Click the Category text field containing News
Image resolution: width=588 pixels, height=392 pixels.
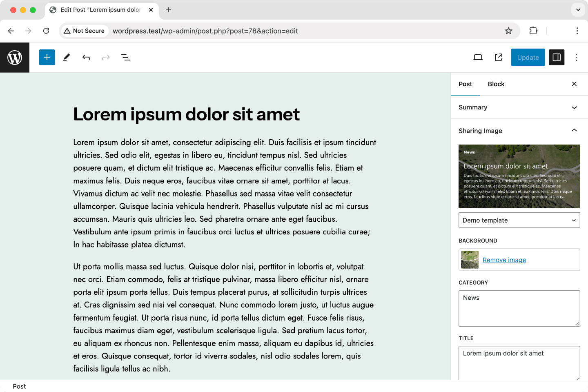(519, 308)
